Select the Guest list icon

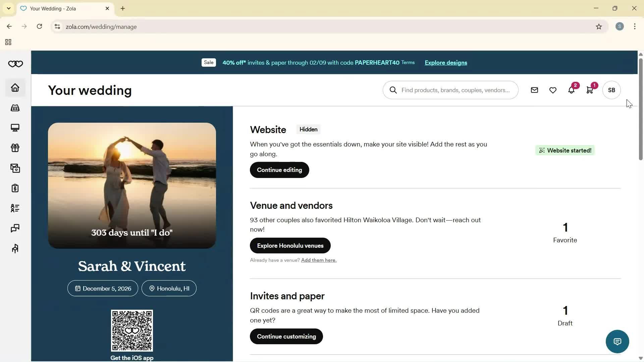(15, 208)
